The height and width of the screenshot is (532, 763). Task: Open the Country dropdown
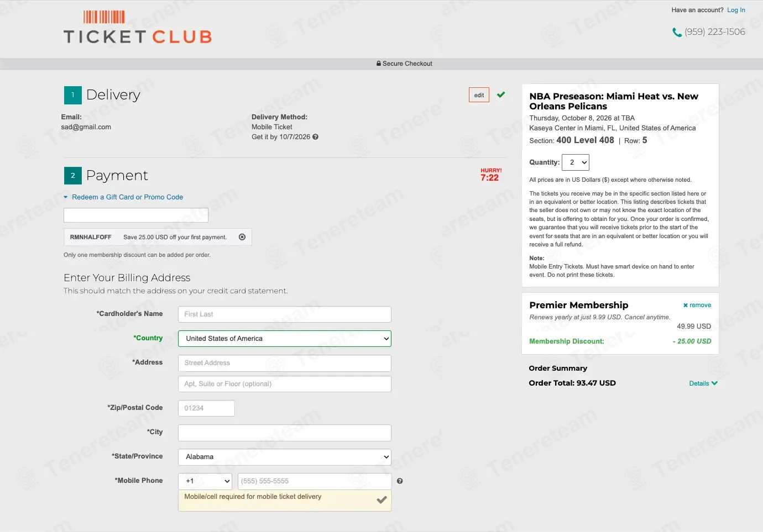click(x=285, y=339)
